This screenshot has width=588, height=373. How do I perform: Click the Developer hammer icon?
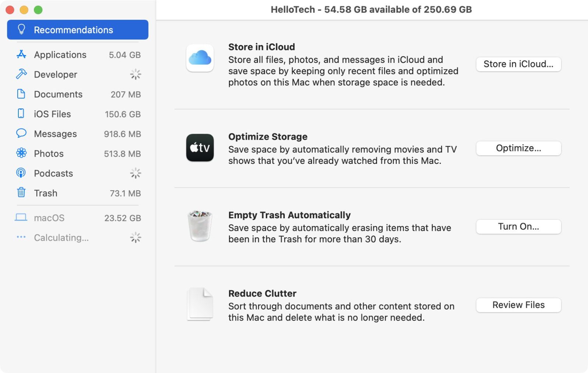click(x=21, y=74)
